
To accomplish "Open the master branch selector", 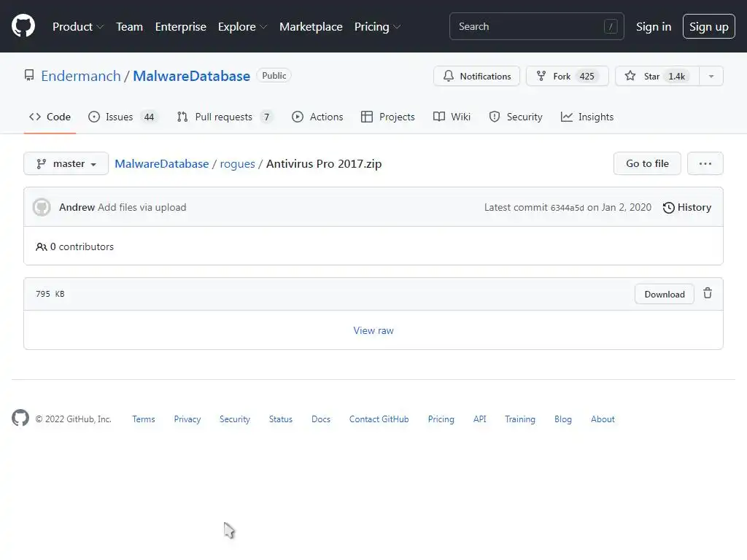I will pyautogui.click(x=66, y=163).
